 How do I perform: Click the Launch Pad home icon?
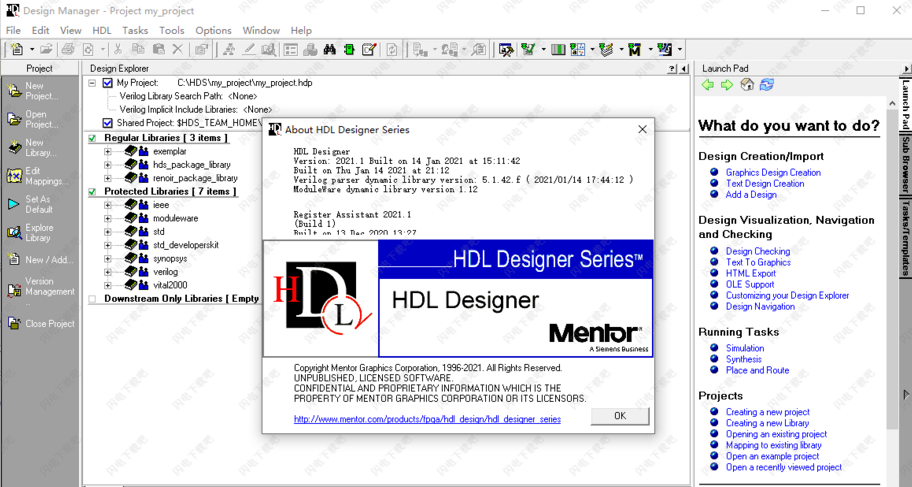coord(747,85)
